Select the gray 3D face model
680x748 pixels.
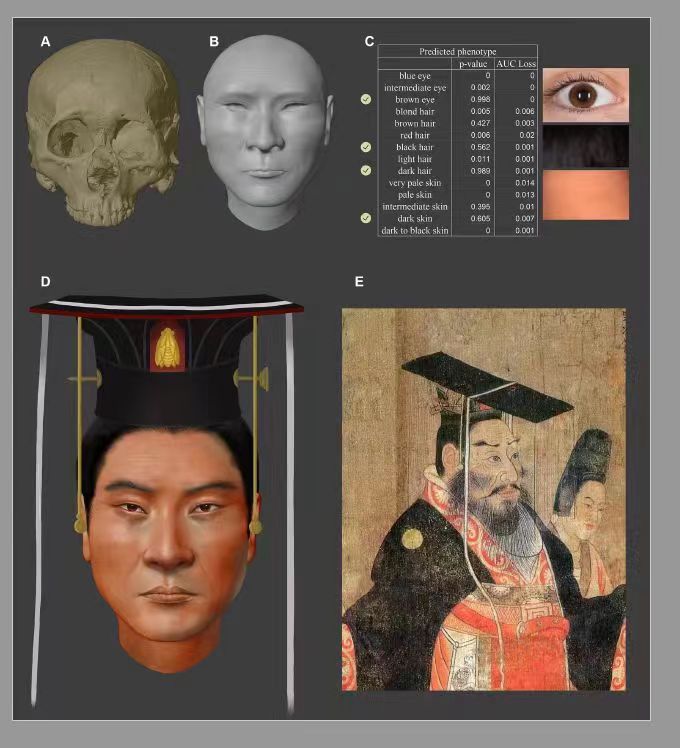coord(265,130)
